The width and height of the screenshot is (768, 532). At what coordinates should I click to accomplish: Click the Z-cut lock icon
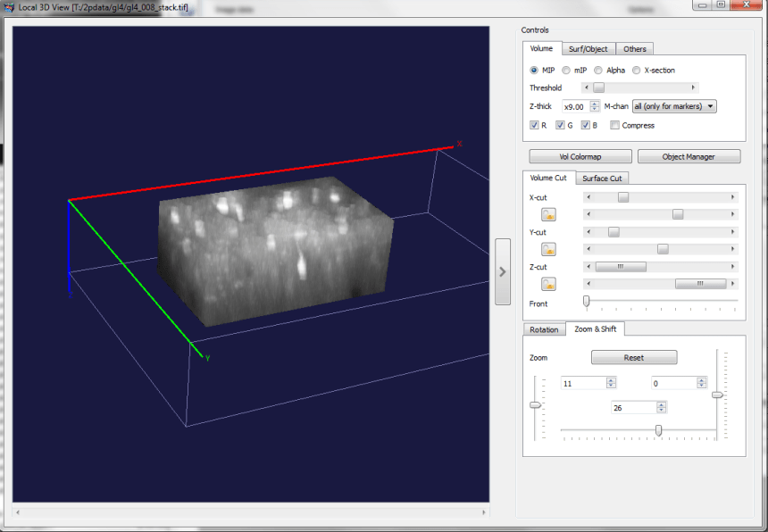(548, 284)
